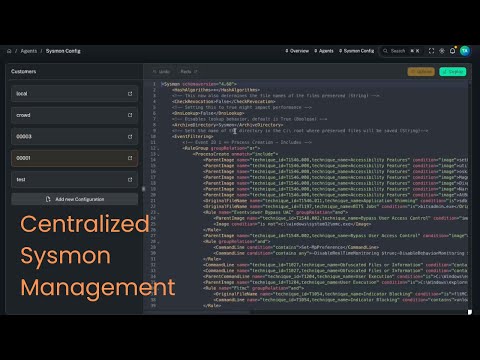Click Add new Configuration button
This screenshot has height=360, width=480.
tap(75, 199)
